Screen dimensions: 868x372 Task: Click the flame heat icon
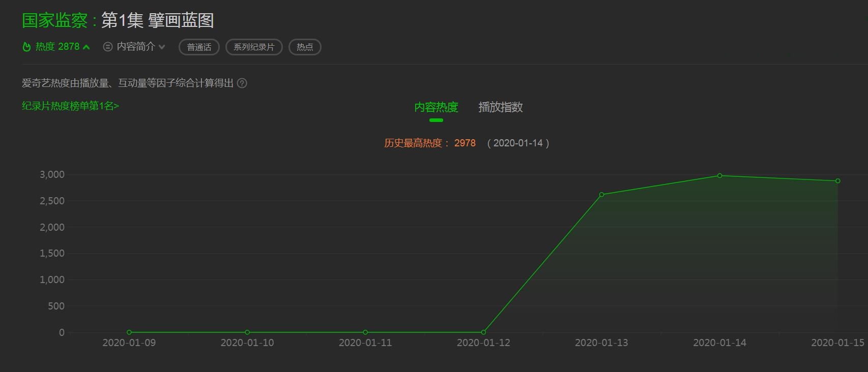(27, 47)
